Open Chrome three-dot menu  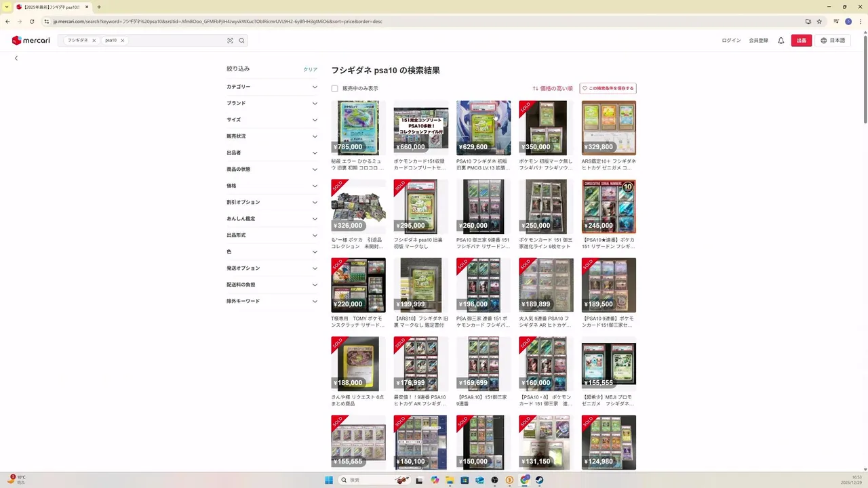(x=860, y=21)
